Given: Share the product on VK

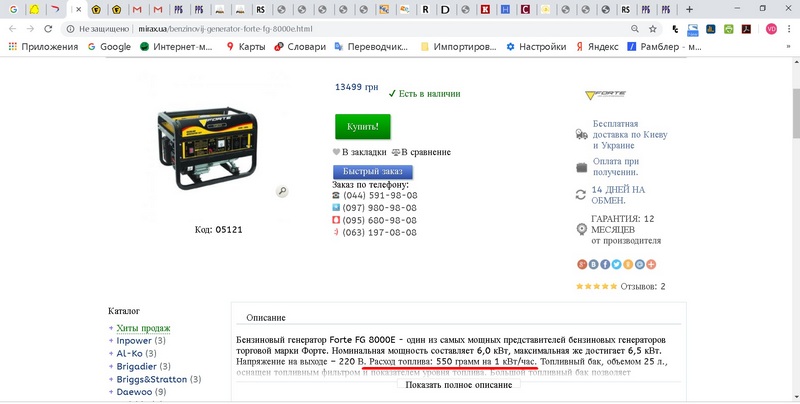Looking at the screenshot, I should point(593,264).
